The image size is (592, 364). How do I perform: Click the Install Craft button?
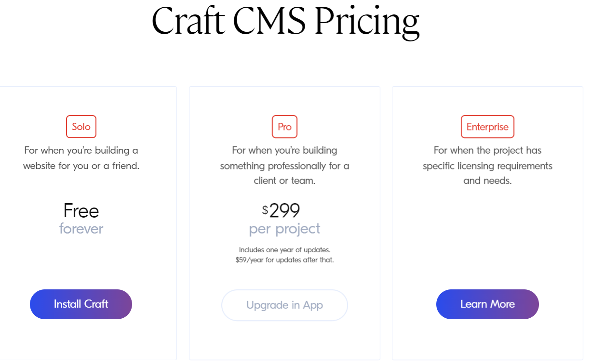[81, 304]
